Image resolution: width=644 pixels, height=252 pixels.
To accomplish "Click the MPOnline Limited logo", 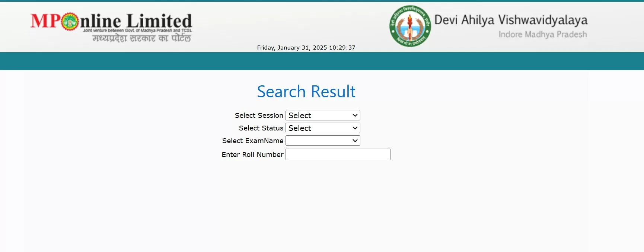I will coord(111,27).
